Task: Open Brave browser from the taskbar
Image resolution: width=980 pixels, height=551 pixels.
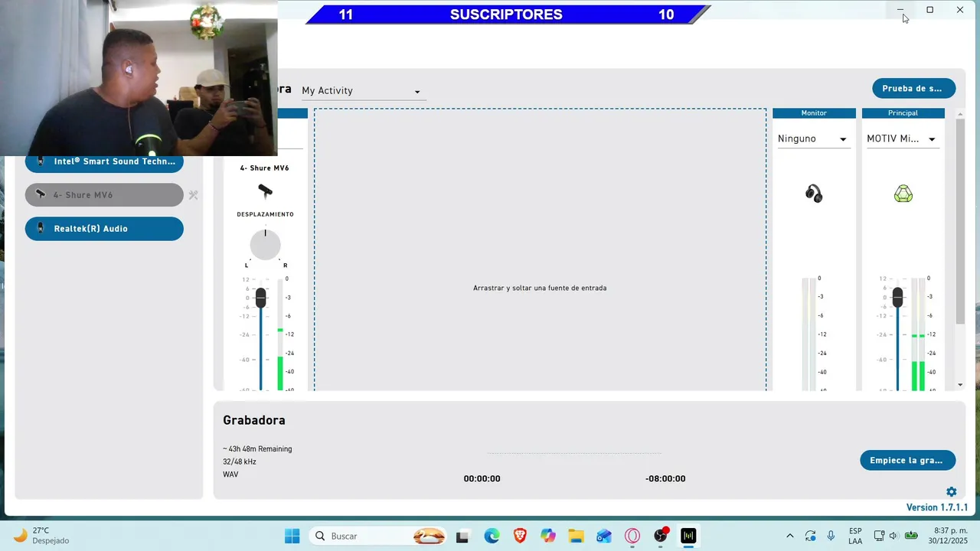Action: pos(520,536)
